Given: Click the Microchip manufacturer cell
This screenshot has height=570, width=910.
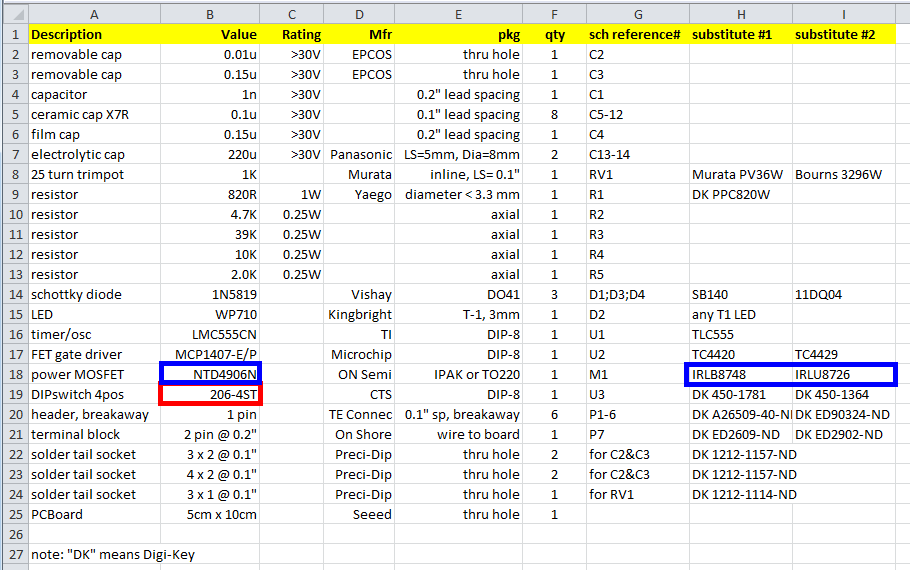Looking at the screenshot, I should coord(359,355).
